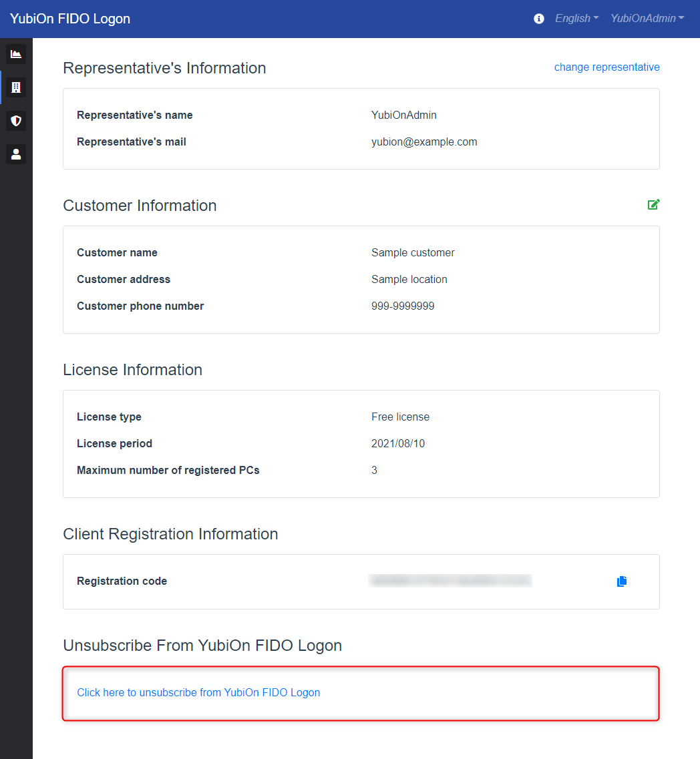Select the Sample location address value
Image resolution: width=700 pixels, height=759 pixels.
pos(409,279)
